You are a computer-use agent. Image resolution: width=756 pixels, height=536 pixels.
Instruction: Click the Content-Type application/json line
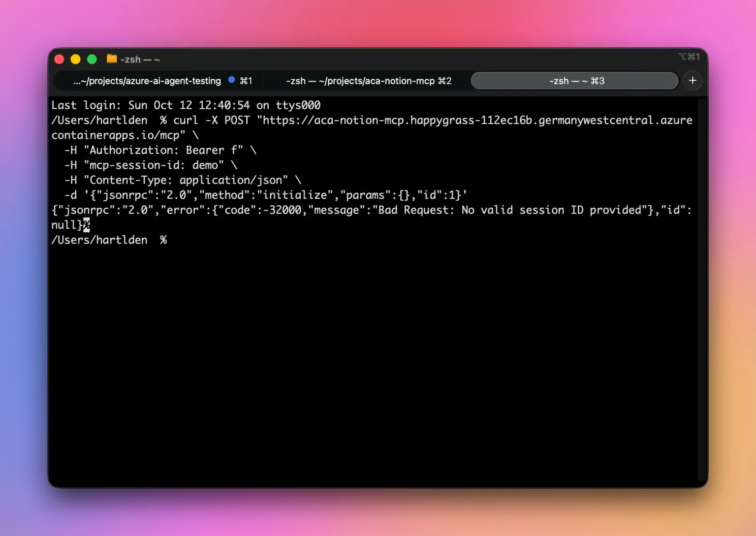click(182, 181)
